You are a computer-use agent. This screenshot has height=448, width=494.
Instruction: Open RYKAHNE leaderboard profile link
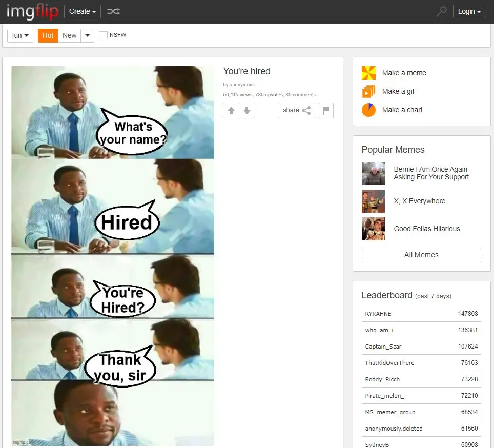(x=378, y=314)
